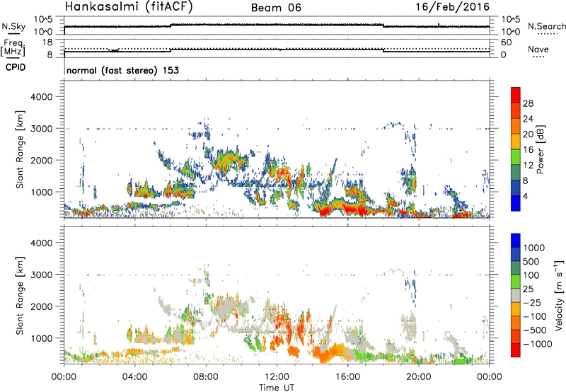Click the 16:00 time tick label
Viewport: 566px width, 392px height.
click(347, 377)
